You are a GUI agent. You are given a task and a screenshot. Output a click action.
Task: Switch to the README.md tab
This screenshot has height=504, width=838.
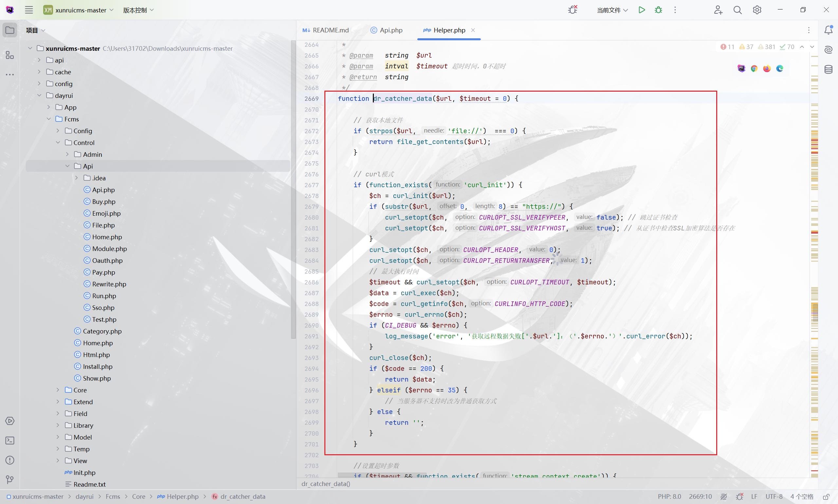point(326,30)
